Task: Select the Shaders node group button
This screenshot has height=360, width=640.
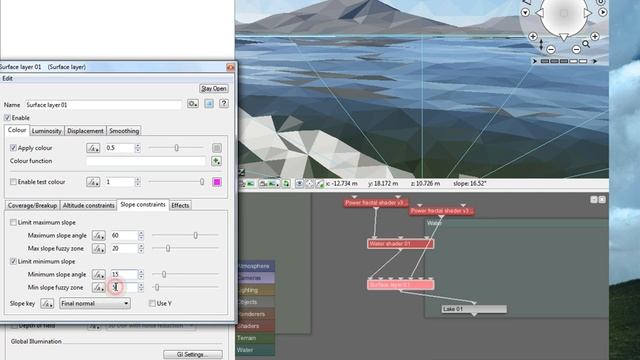Action: coord(256,326)
